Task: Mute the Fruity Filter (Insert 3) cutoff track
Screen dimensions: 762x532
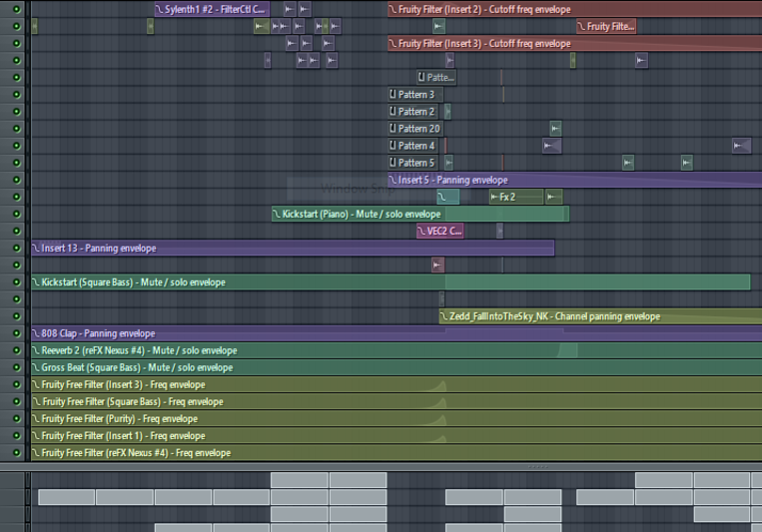Action: tap(17, 43)
